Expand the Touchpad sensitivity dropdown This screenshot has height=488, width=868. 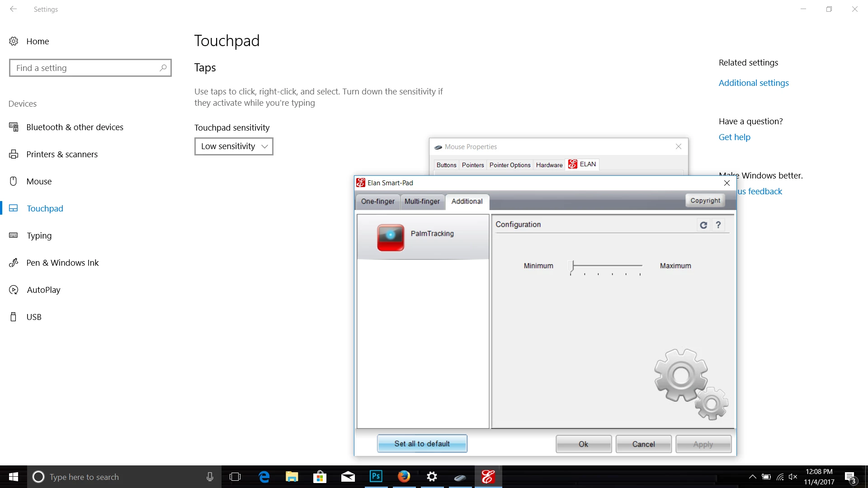(x=234, y=146)
